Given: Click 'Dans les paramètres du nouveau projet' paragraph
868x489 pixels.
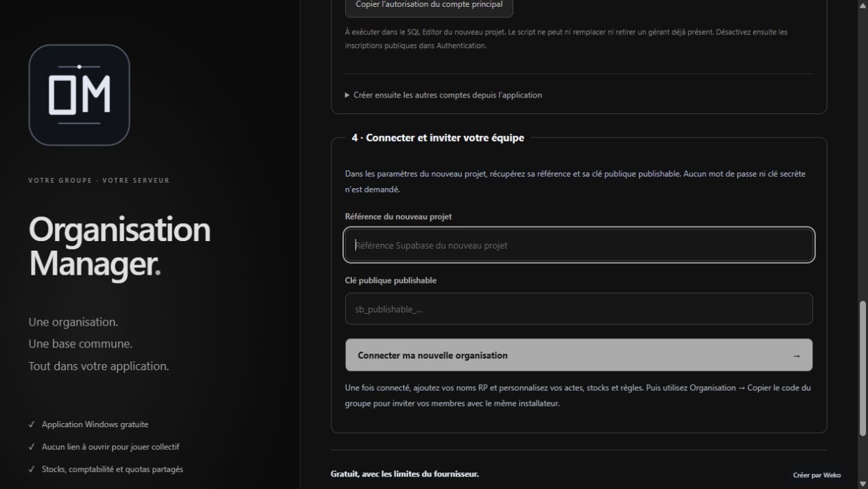Looking at the screenshot, I should coord(575,181).
